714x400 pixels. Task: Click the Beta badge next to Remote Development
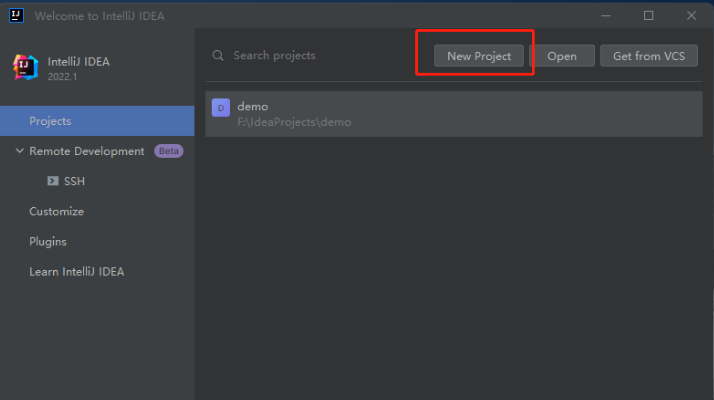[x=168, y=151]
